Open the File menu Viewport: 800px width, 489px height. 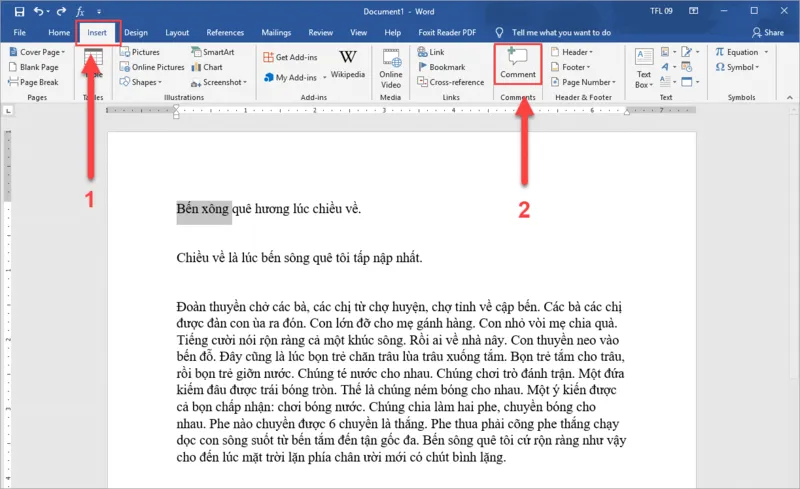(19, 33)
